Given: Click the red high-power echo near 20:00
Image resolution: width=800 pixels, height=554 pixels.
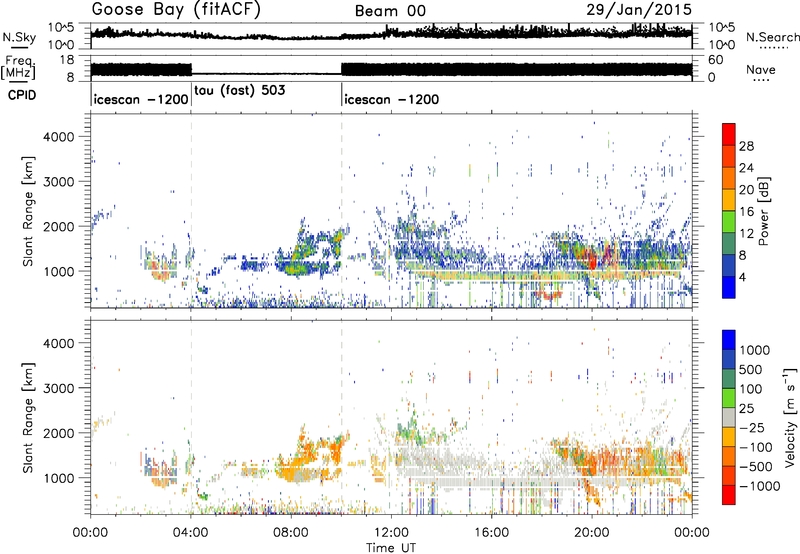Looking at the screenshot, I should point(592,260).
